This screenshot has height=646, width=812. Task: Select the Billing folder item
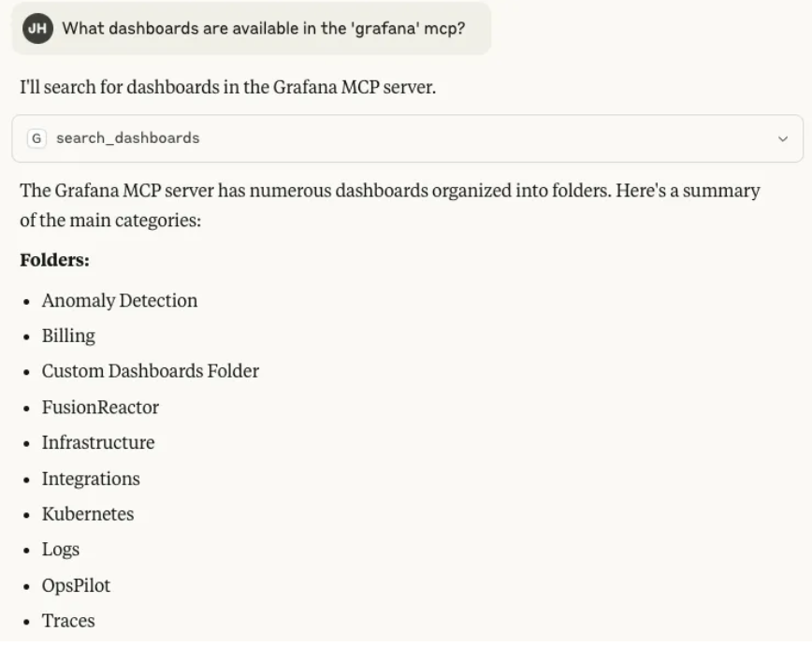[x=68, y=336]
